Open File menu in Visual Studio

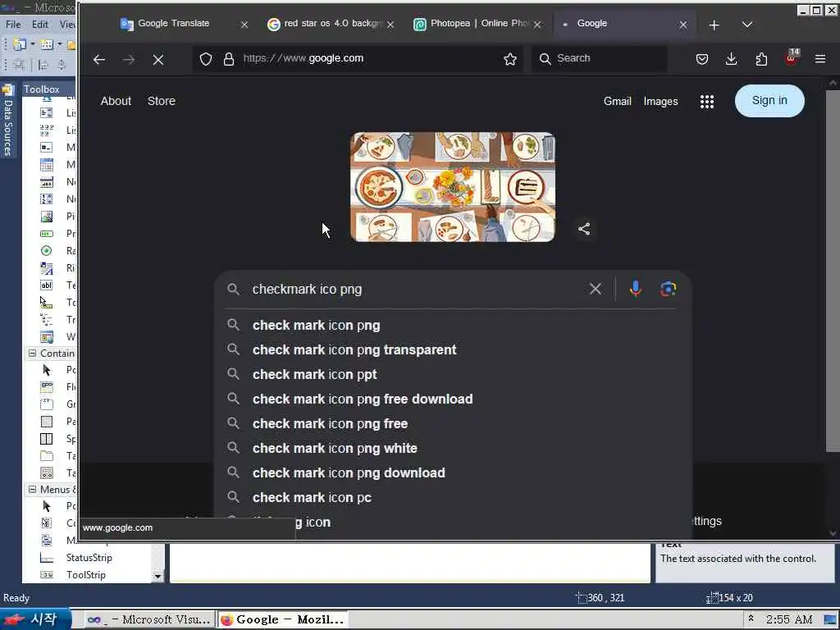click(x=13, y=24)
